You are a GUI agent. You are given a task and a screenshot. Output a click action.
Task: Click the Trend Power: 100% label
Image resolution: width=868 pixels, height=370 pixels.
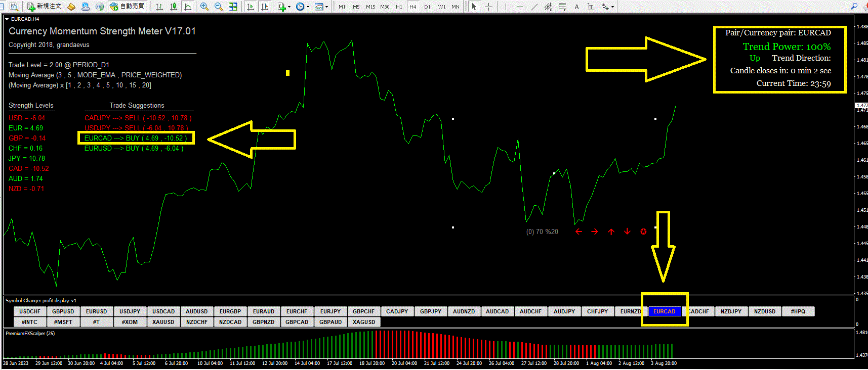tap(787, 47)
